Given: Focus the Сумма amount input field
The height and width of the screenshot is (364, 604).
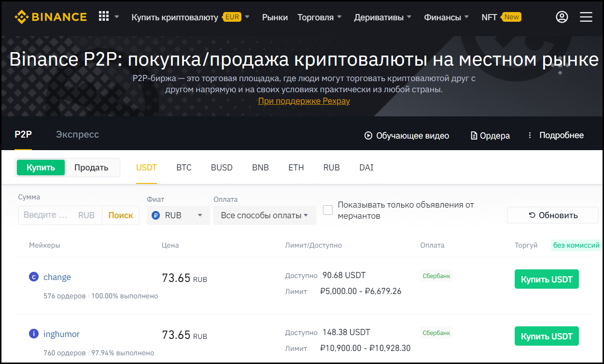Looking at the screenshot, I should (x=60, y=215).
